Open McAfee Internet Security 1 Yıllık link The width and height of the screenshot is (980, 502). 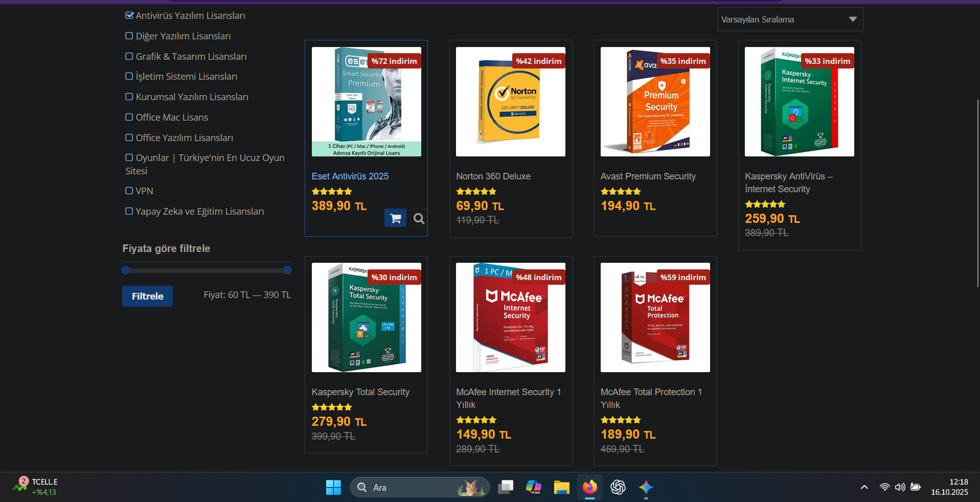509,398
